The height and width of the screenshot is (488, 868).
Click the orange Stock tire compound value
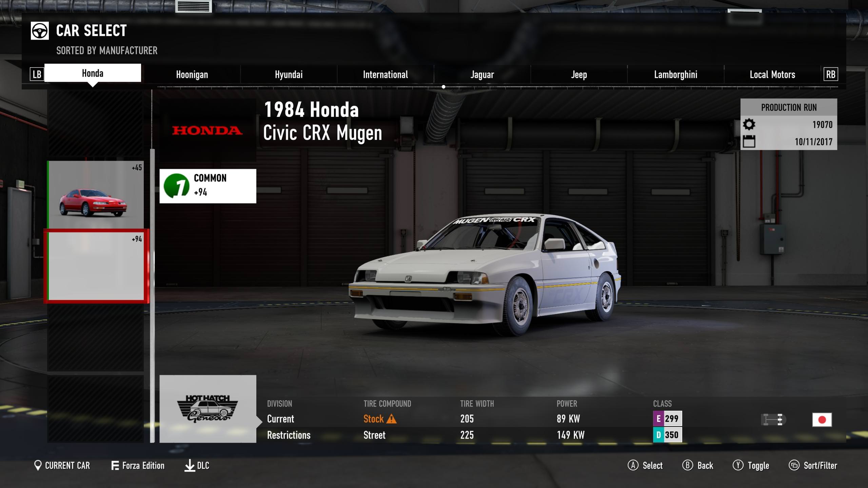pyautogui.click(x=373, y=419)
